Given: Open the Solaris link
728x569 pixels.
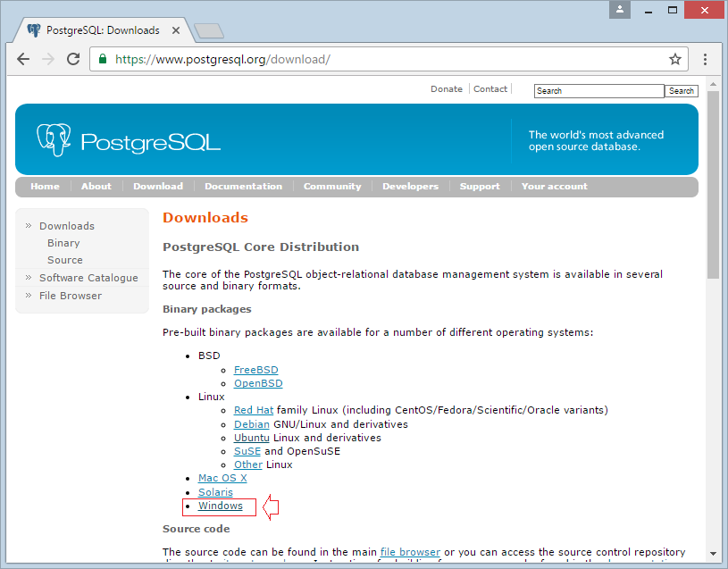Looking at the screenshot, I should pos(215,492).
